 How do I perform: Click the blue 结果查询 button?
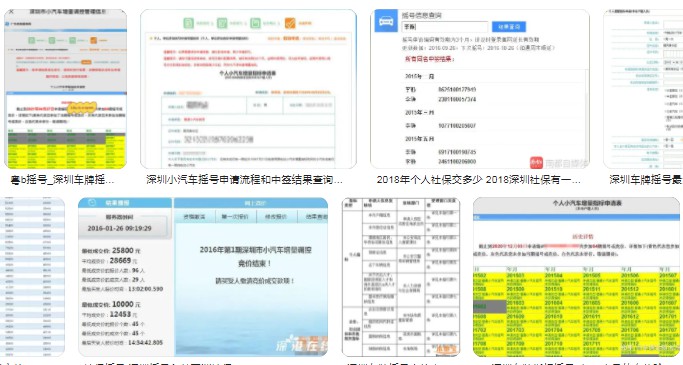tap(509, 27)
